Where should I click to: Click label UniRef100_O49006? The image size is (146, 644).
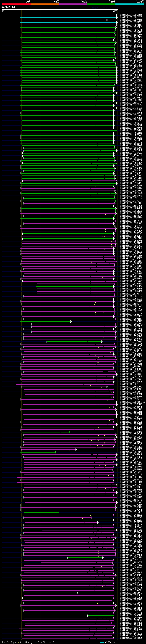tap(131, 349)
